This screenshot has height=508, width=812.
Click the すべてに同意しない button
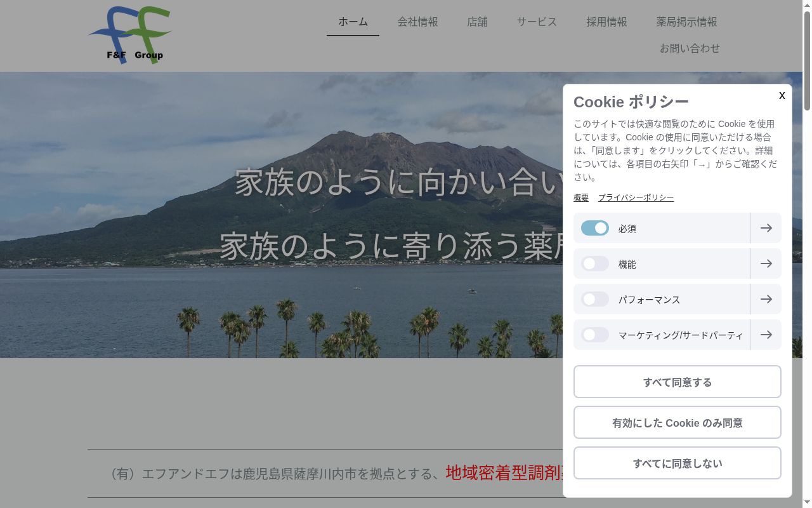tap(678, 463)
